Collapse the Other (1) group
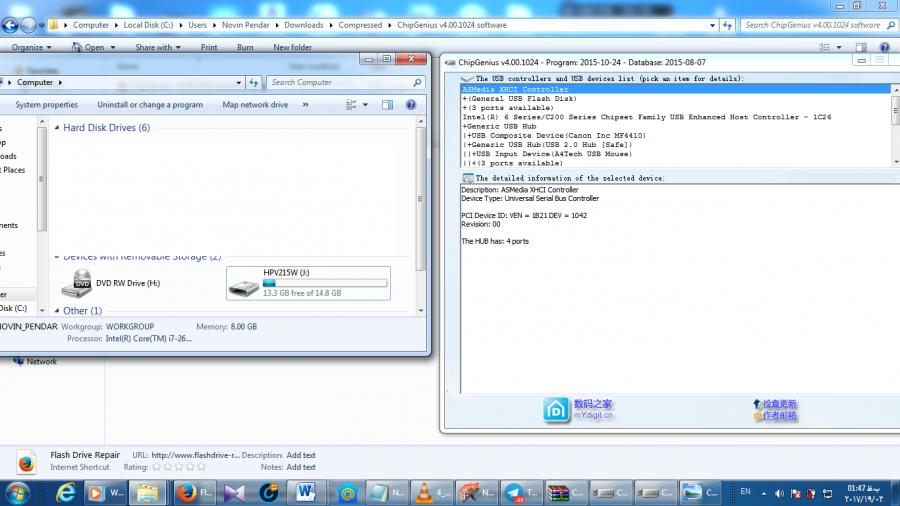 click(x=57, y=310)
